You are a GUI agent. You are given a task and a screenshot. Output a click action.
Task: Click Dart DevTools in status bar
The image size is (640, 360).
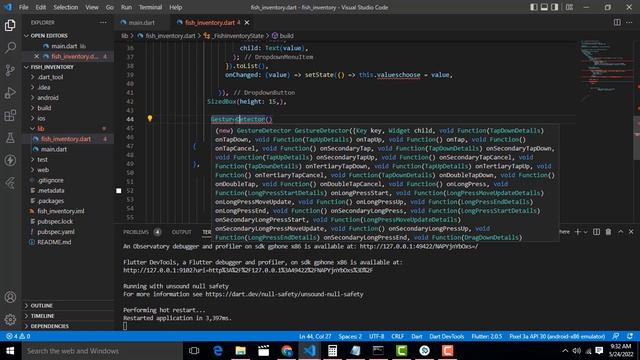click(447, 336)
